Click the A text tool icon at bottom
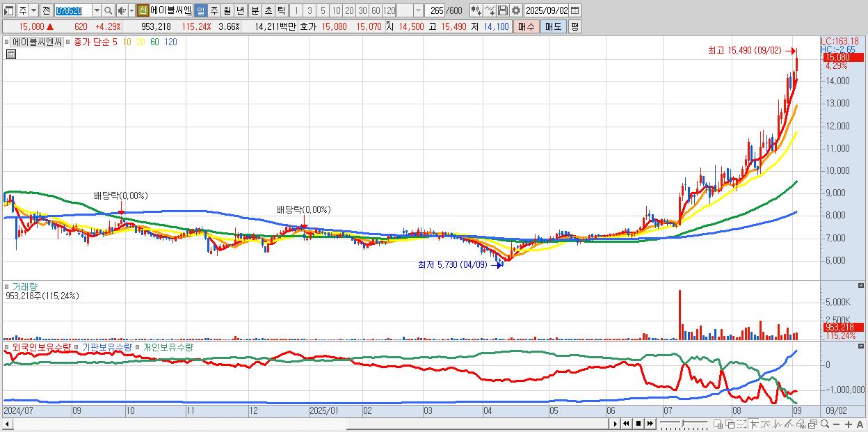Image resolution: width=868 pixels, height=432 pixels. coord(860,424)
